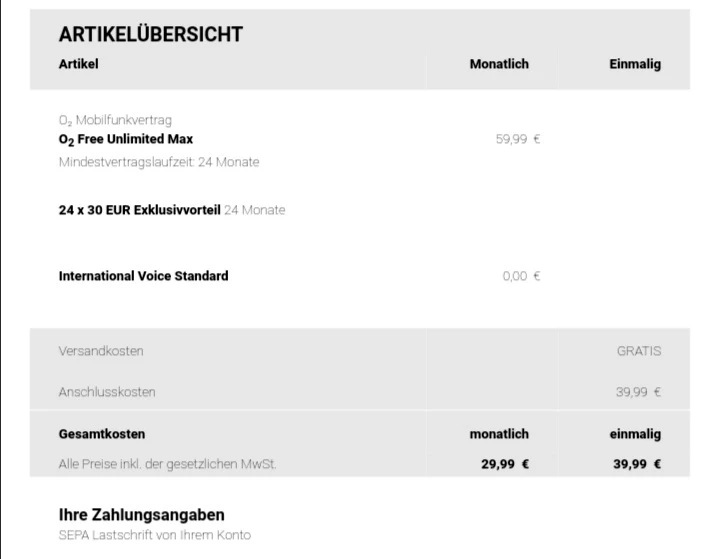Click the Artikel column header
The width and height of the screenshot is (720, 559).
[78, 64]
